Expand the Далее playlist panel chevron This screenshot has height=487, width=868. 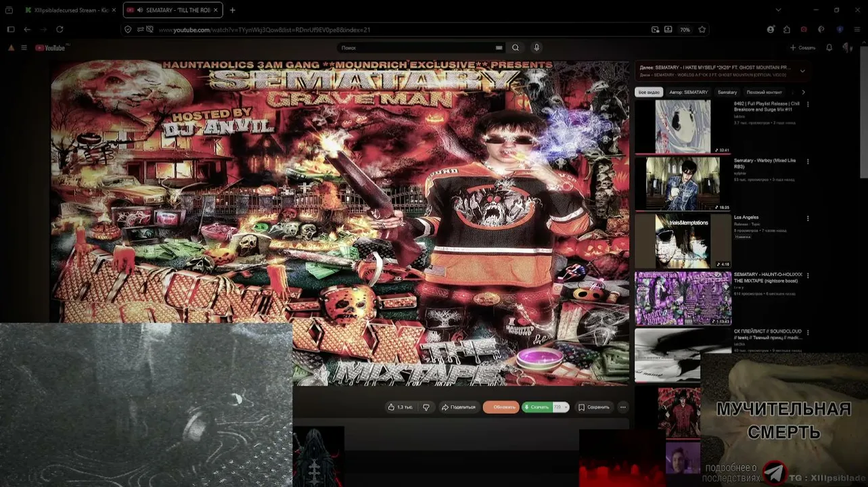(802, 71)
